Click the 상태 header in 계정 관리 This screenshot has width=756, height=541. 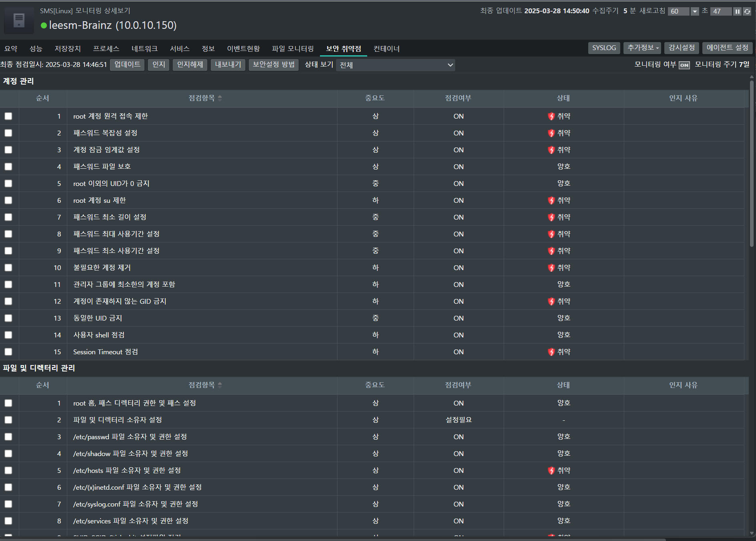(563, 98)
